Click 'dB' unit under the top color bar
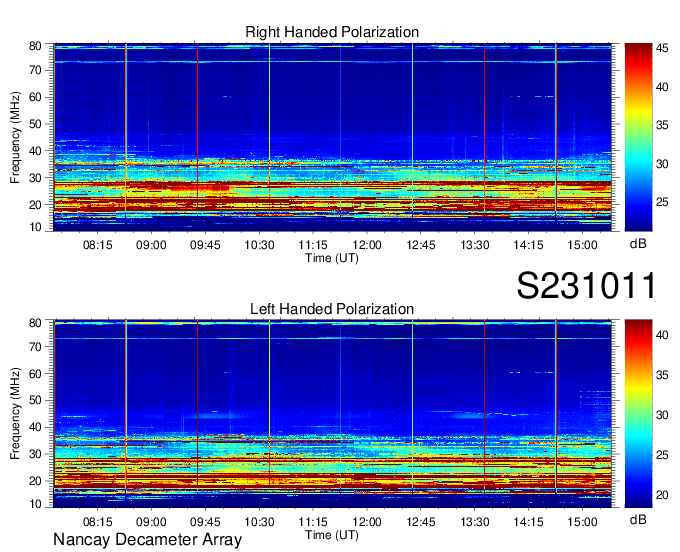This screenshot has width=680, height=552. pos(638,244)
